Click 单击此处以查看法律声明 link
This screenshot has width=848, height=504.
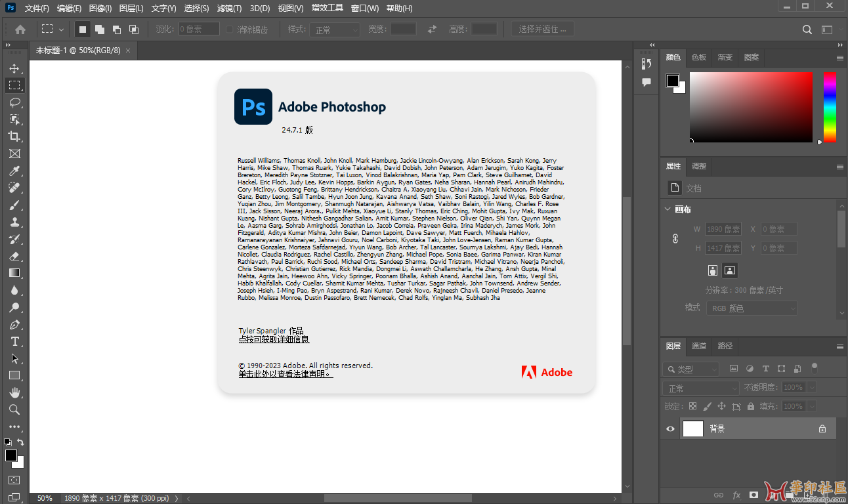pos(286,374)
